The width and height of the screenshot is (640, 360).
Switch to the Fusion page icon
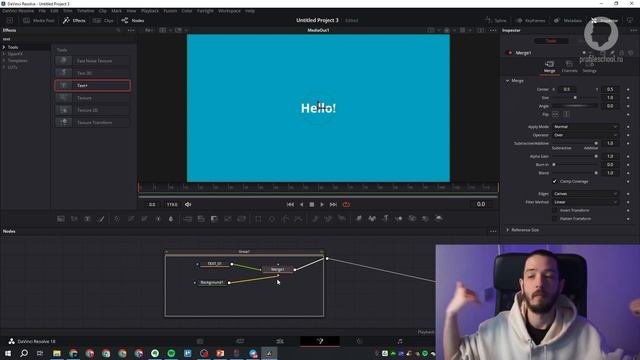click(320, 341)
